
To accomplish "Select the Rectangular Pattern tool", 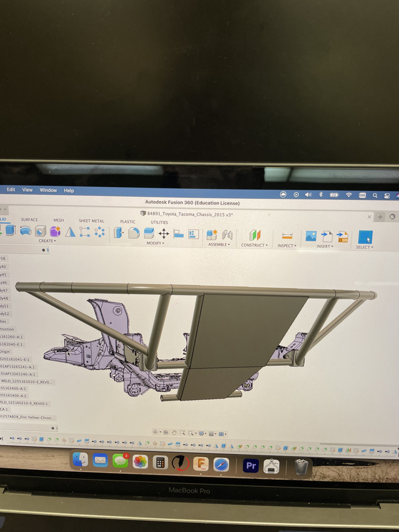I will point(85,232).
